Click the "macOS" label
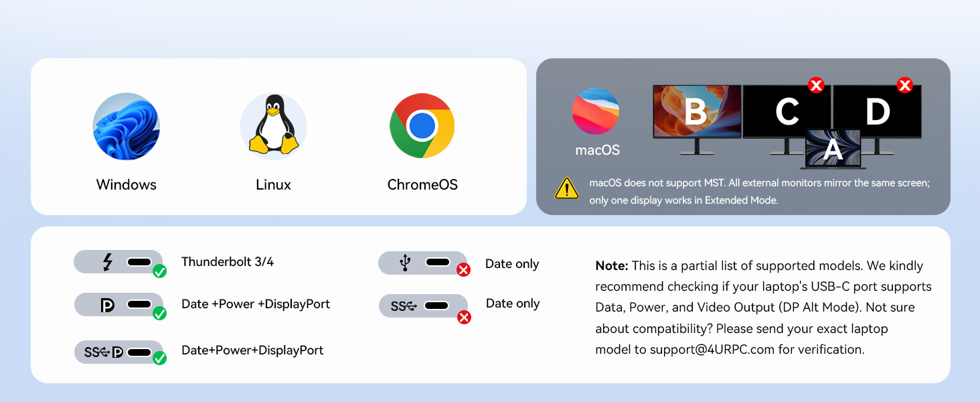 (598, 150)
